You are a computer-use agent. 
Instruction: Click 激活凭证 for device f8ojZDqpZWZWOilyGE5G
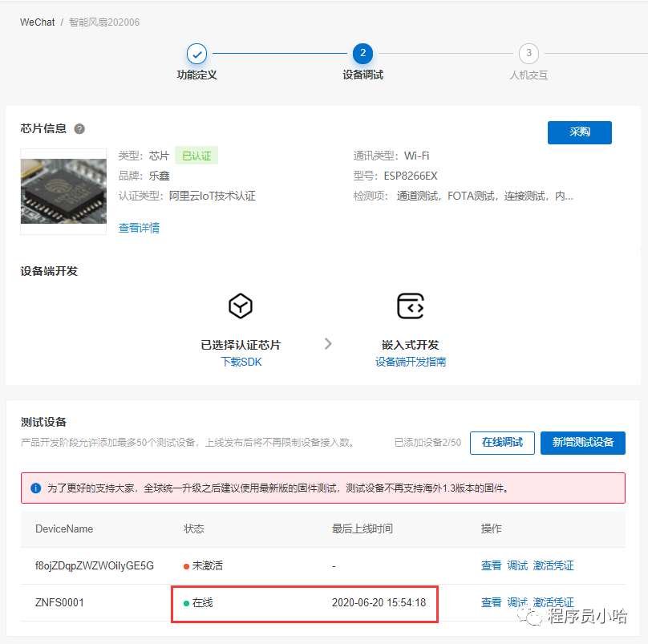(x=553, y=565)
